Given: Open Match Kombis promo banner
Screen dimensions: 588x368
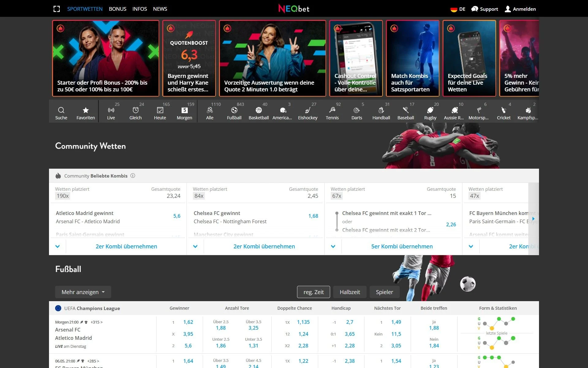Looking at the screenshot, I should coord(413,58).
